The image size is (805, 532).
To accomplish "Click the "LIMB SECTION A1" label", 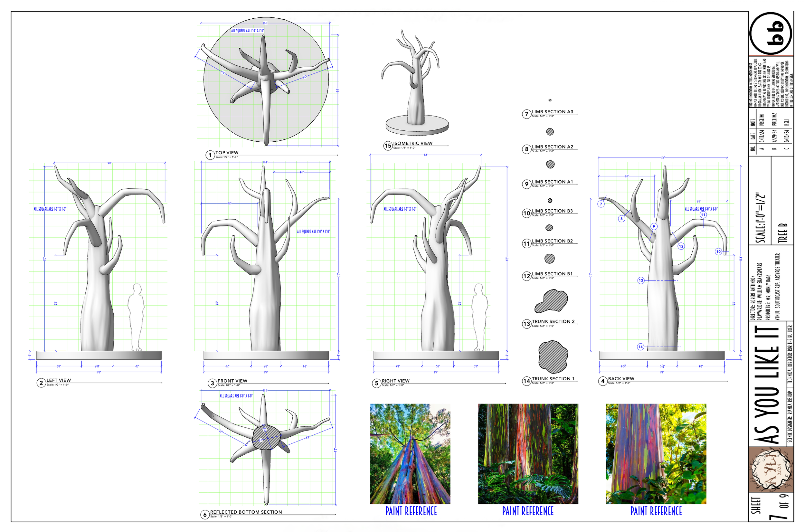I will 552,182.
